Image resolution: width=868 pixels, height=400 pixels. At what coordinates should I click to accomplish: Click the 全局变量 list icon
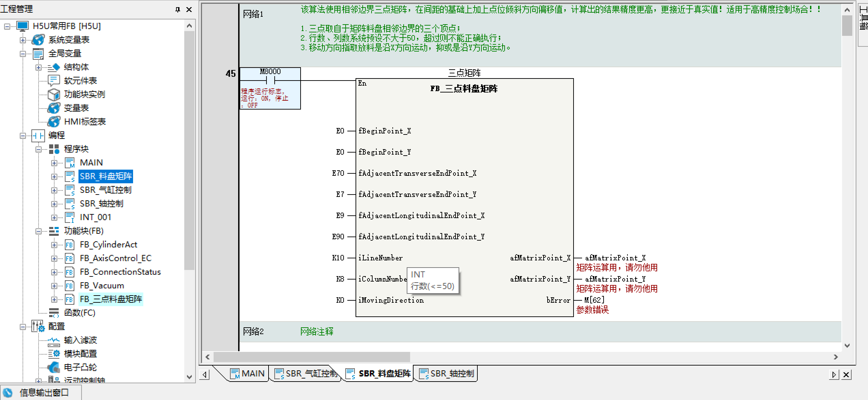[38, 54]
